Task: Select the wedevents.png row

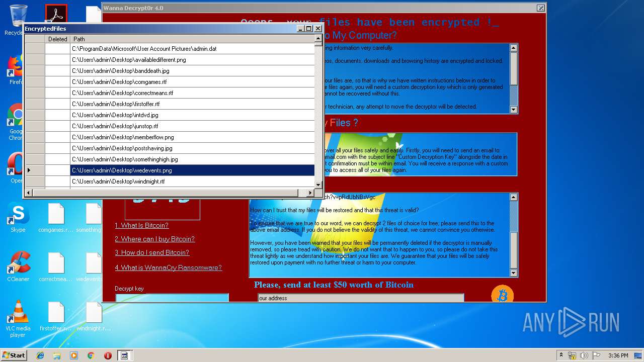Action: [x=192, y=170]
